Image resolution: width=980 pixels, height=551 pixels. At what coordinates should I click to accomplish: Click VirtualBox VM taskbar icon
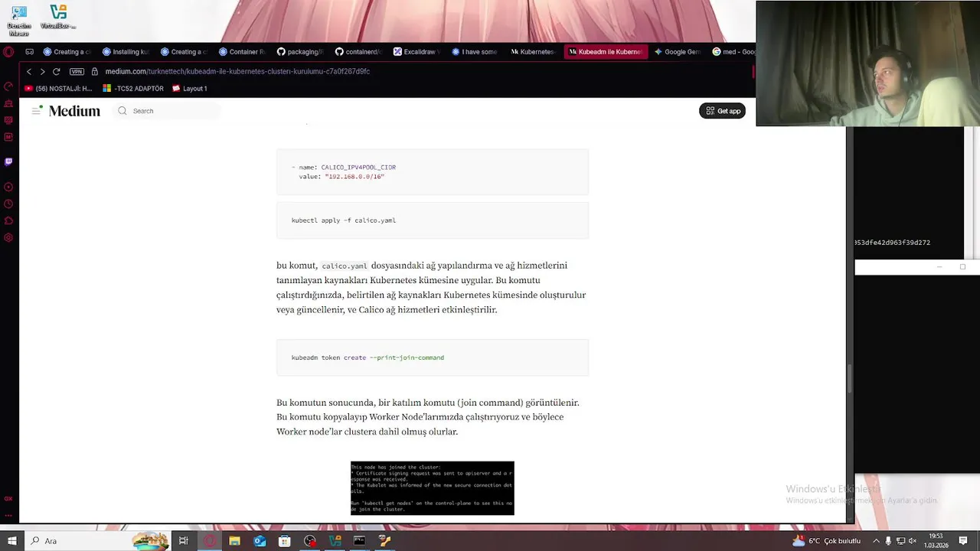pos(335,541)
